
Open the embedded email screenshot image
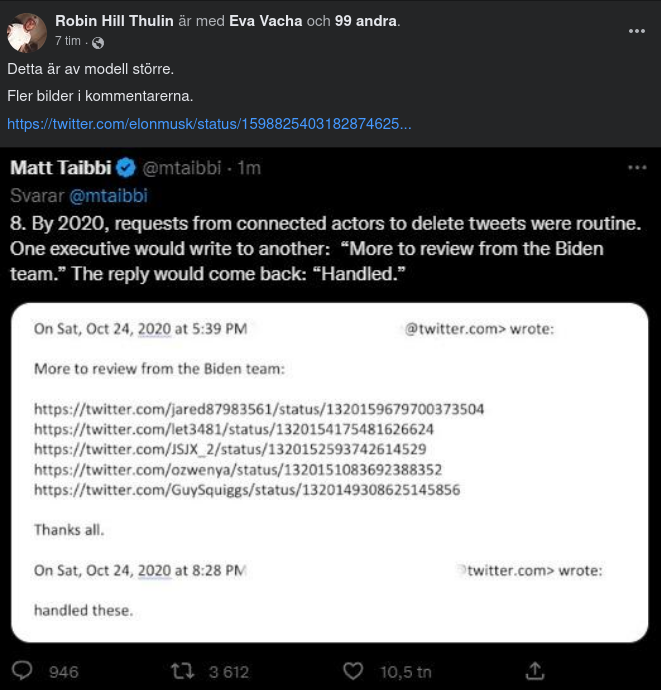click(x=329, y=470)
